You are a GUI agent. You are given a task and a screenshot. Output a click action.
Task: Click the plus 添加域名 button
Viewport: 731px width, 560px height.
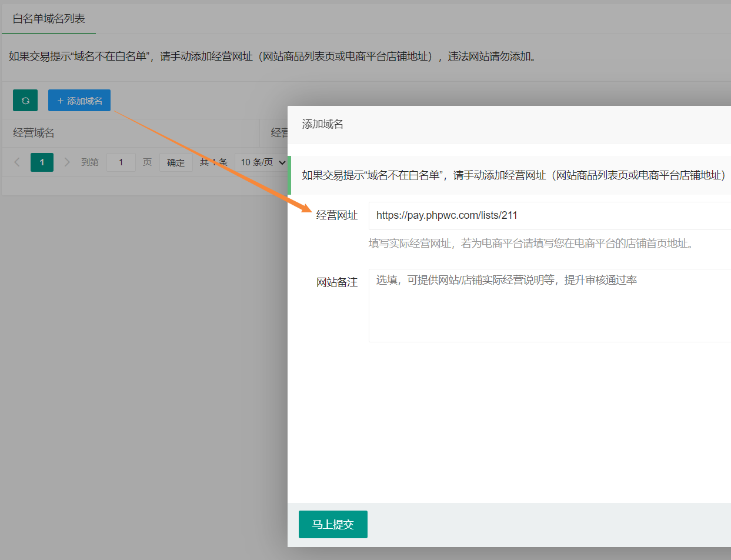click(x=79, y=101)
